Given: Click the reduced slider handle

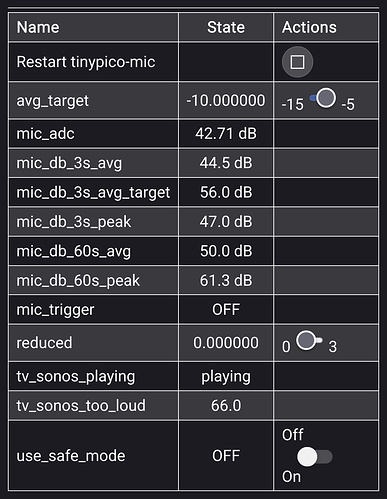Looking at the screenshot, I should coord(306,340).
